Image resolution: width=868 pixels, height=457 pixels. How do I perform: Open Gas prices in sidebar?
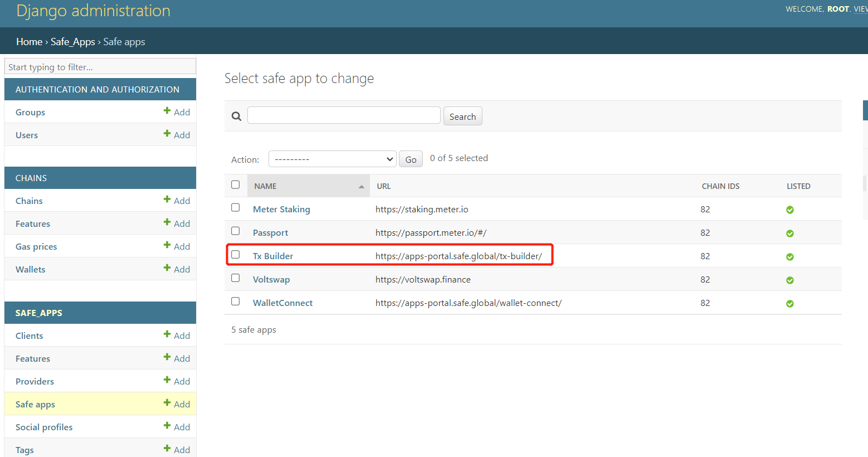[36, 246]
